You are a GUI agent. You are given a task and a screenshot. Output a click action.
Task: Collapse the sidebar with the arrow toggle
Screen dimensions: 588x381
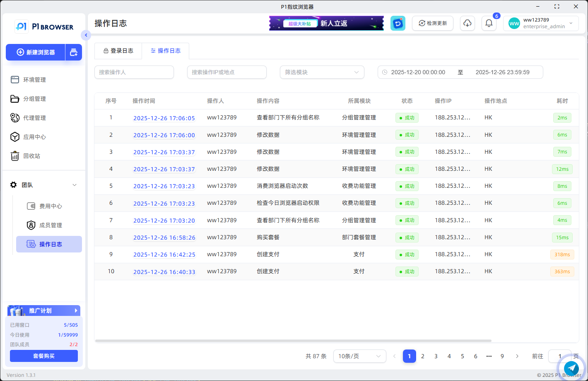click(x=86, y=35)
